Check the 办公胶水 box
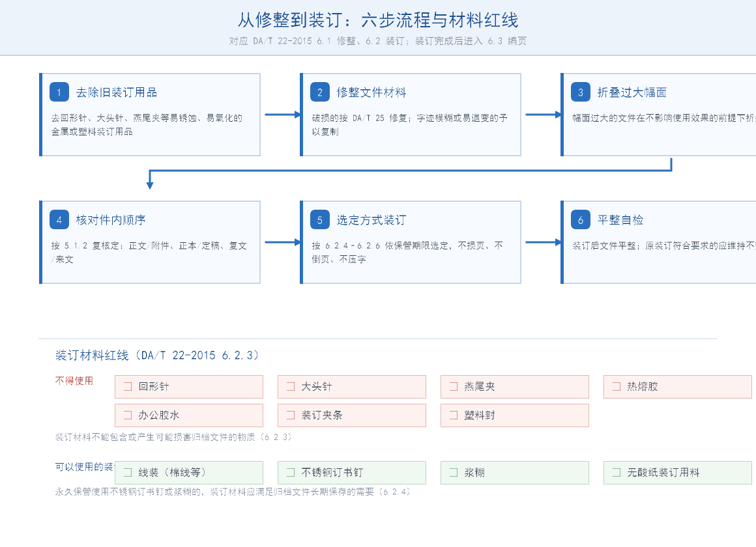This screenshot has height=547, width=756. tap(128, 415)
